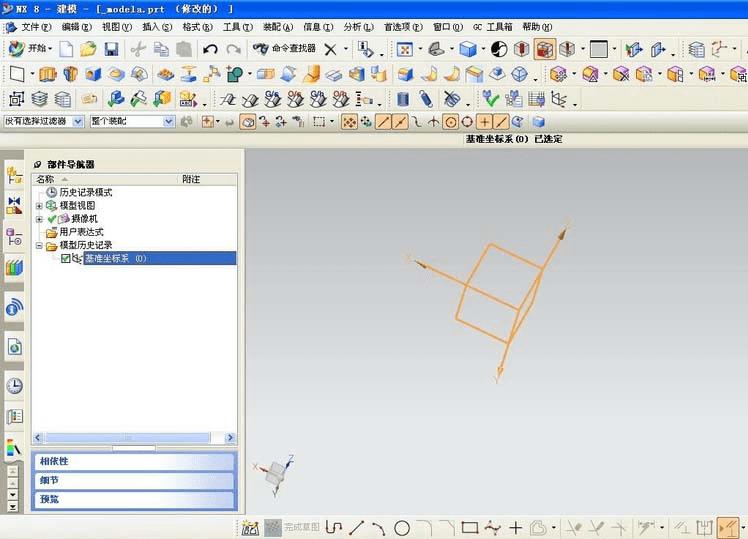This screenshot has height=539, width=748.
Task: Open the 文件(F) menu
Action: [36, 27]
